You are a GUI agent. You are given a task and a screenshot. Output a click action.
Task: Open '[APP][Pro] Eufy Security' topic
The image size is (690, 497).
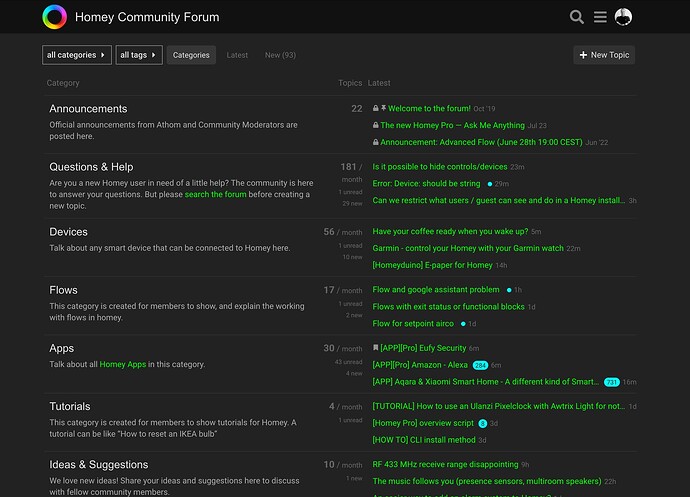point(423,348)
